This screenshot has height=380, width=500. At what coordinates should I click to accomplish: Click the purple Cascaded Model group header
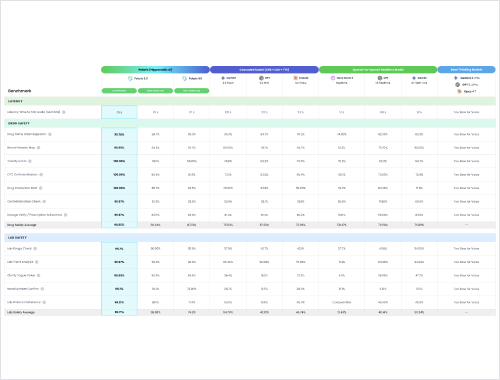(264, 70)
